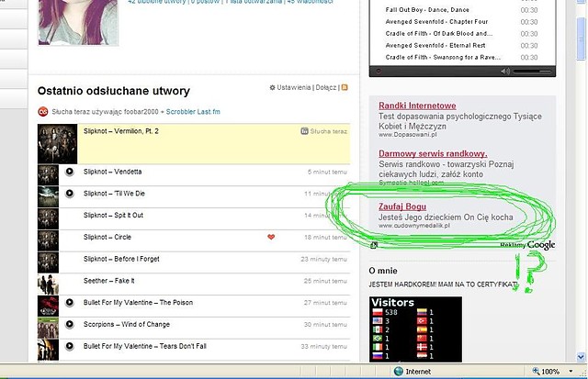Click the Internet zone globe icon

click(x=399, y=371)
